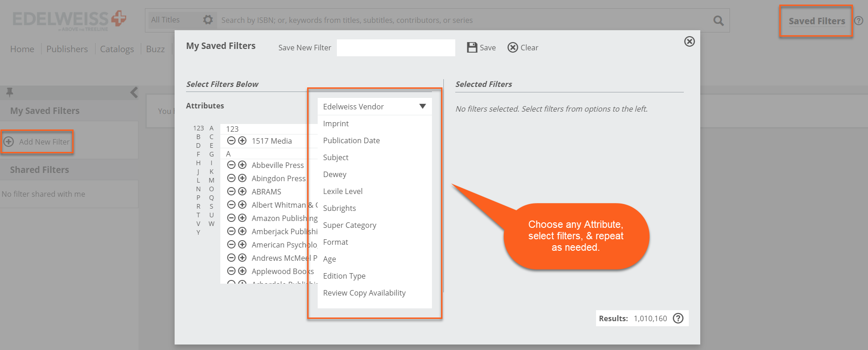This screenshot has height=350, width=868.
Task: Include Amazon Publishing with plus icon
Action: pos(242,218)
